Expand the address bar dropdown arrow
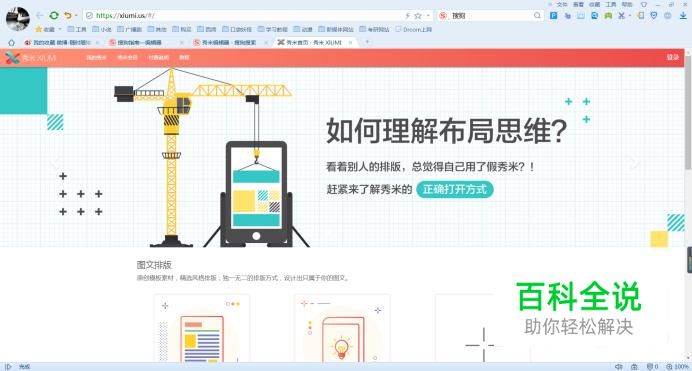692x371 pixels. 428,15
